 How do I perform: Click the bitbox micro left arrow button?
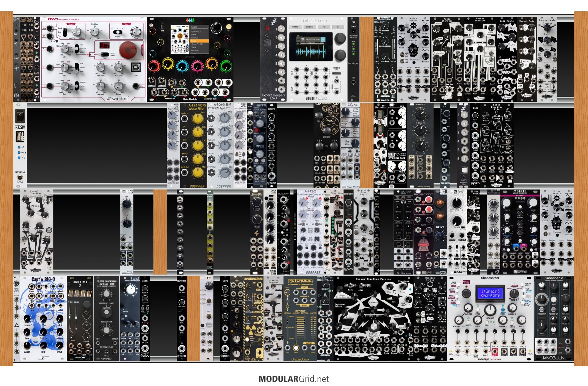point(324,27)
